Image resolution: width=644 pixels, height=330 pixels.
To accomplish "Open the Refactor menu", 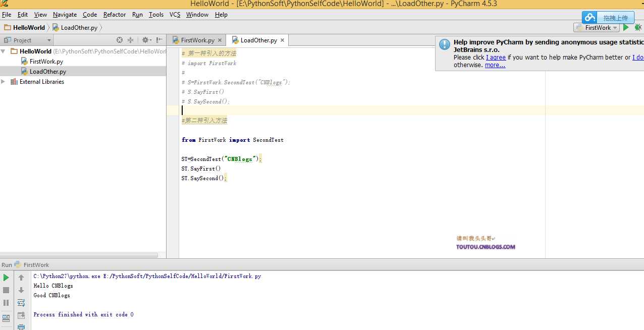I will point(115,15).
